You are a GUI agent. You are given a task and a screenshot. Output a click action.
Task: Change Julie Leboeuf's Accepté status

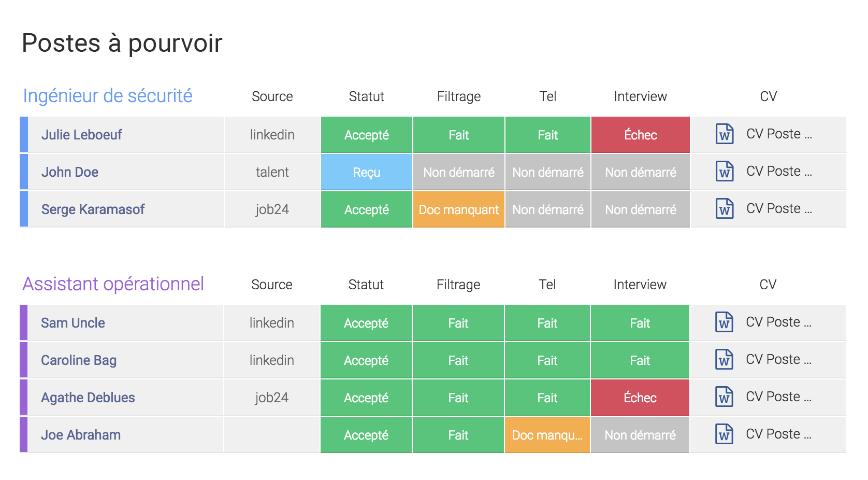(367, 135)
